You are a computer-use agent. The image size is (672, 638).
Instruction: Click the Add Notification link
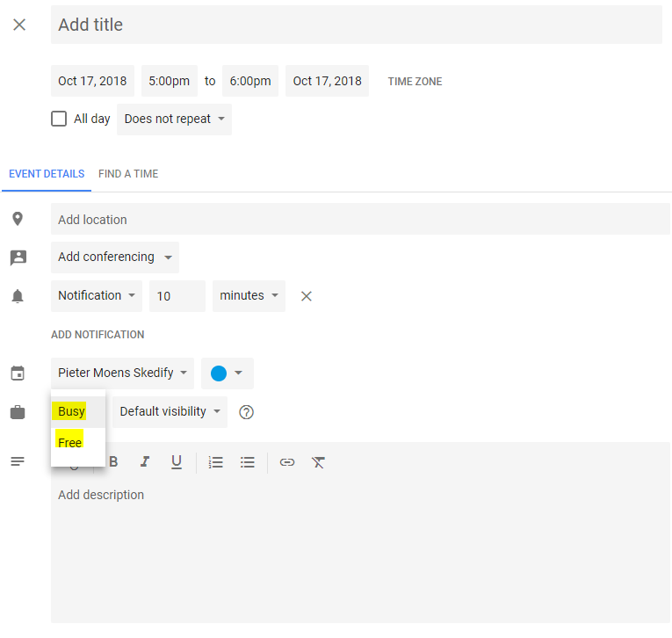click(x=98, y=335)
